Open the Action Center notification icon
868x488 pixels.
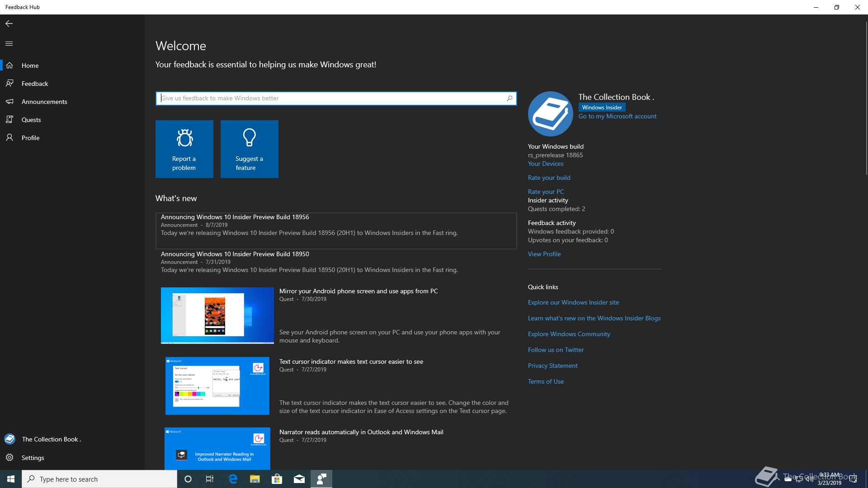(x=853, y=479)
